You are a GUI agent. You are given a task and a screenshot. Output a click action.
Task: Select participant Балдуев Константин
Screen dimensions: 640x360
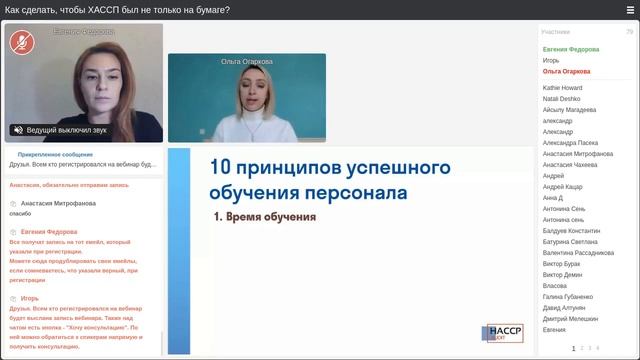click(x=571, y=231)
